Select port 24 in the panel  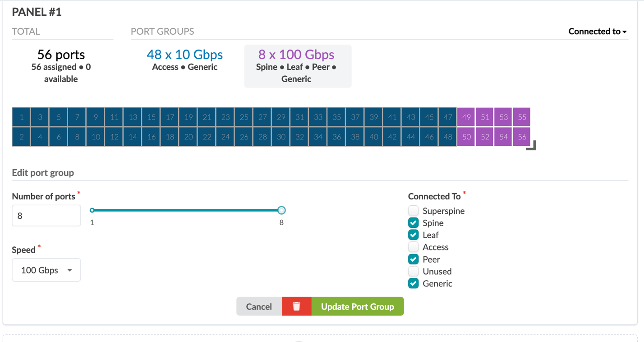[225, 137]
